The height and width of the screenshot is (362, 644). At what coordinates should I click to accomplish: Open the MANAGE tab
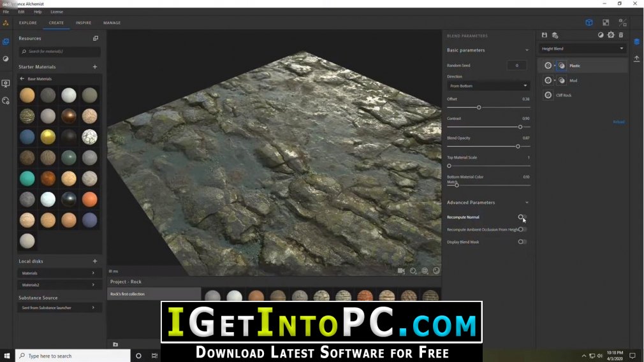click(112, 23)
